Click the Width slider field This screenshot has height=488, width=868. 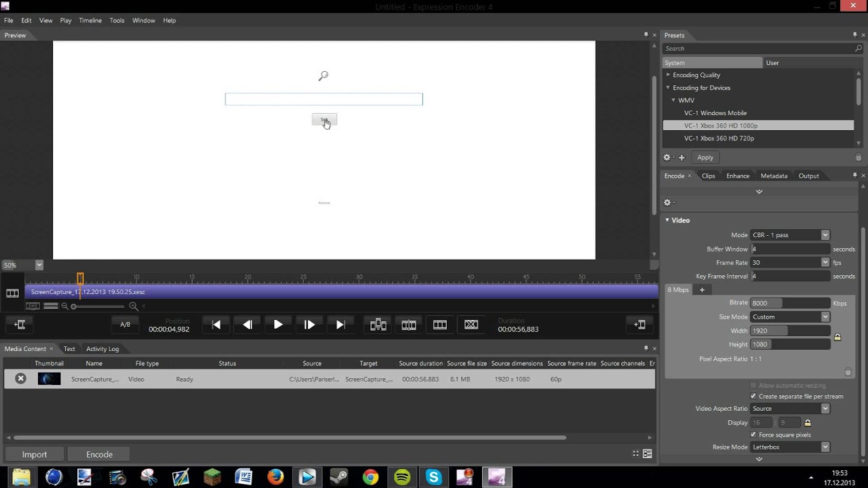(x=790, y=331)
